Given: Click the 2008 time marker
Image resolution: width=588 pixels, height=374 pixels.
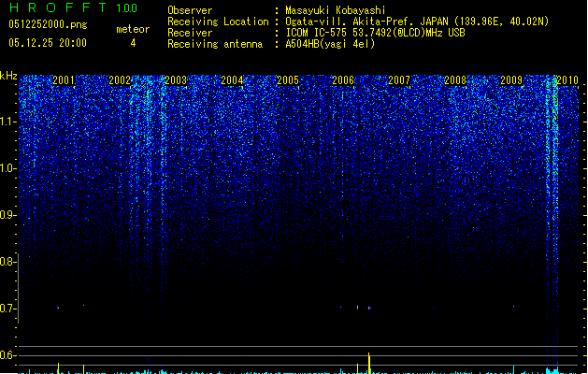Looking at the screenshot, I should coord(455,79).
